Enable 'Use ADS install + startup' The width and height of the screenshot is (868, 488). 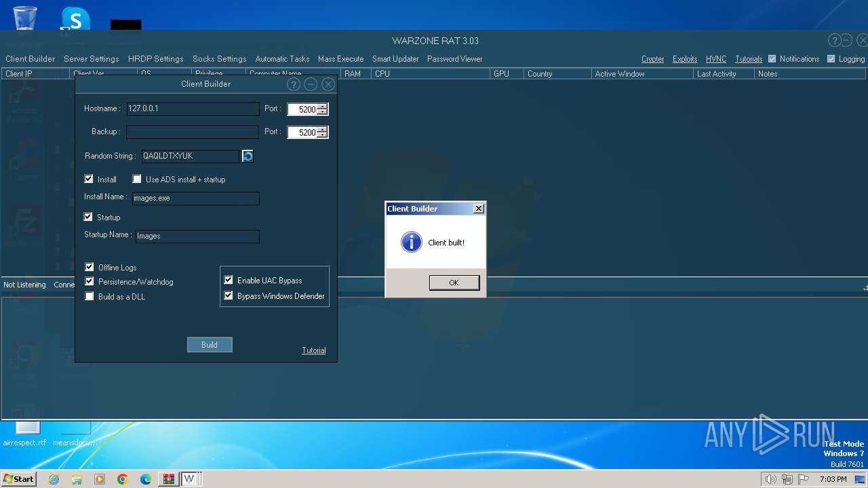point(137,179)
